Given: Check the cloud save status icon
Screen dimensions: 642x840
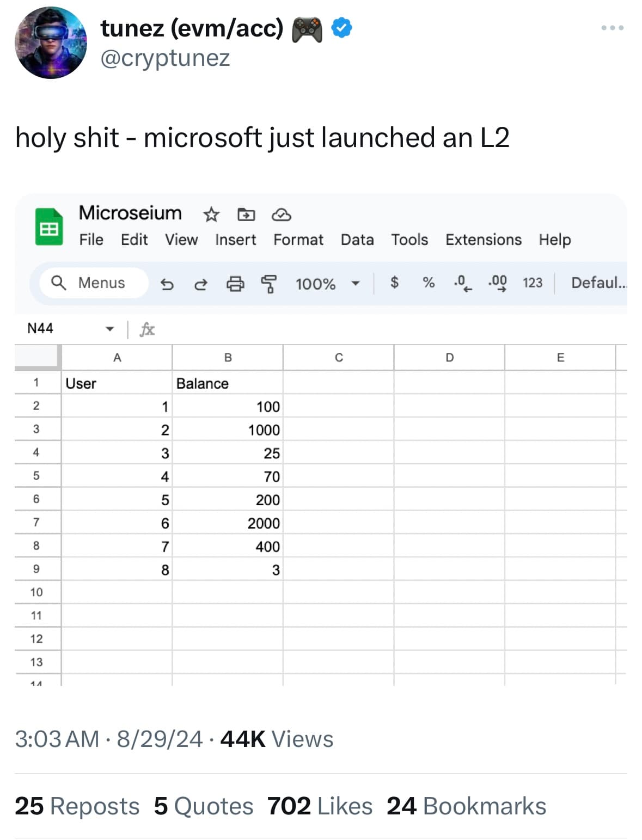Looking at the screenshot, I should [x=281, y=215].
